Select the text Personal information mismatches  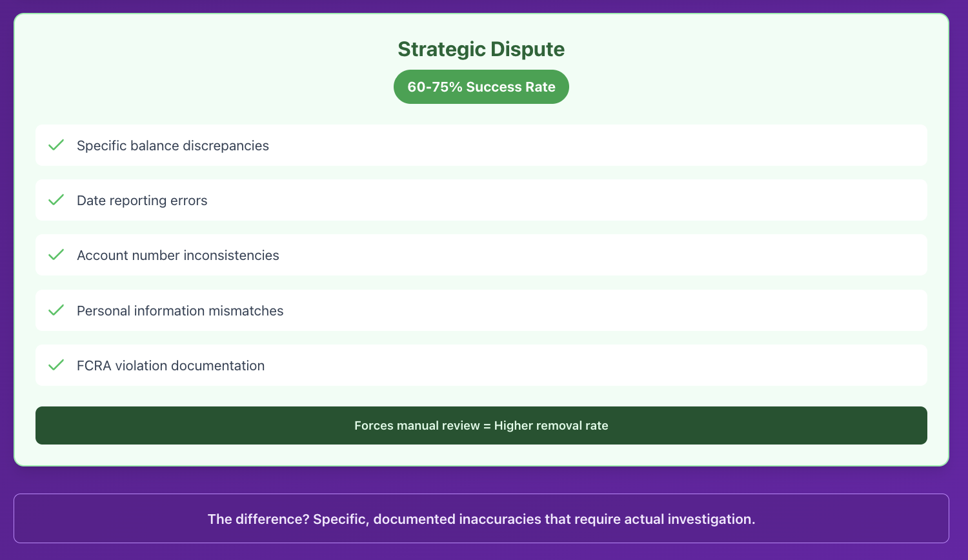(180, 311)
